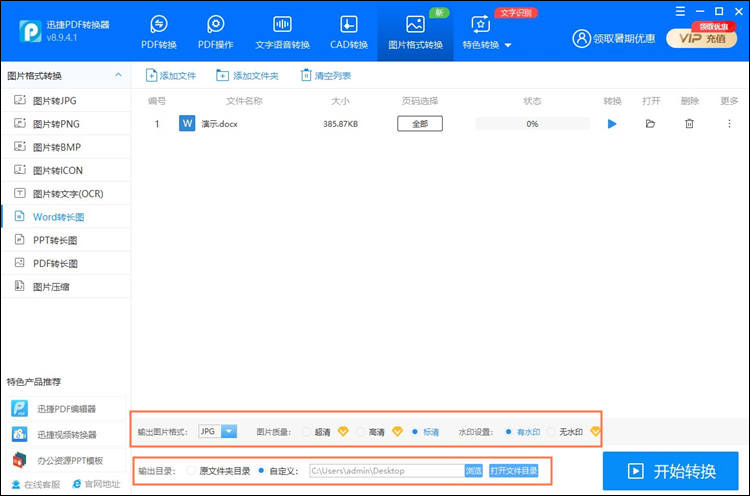Screen dimensions: 750x496
Task: Expand the 特色转换 dropdown arrow
Action: click(508, 45)
